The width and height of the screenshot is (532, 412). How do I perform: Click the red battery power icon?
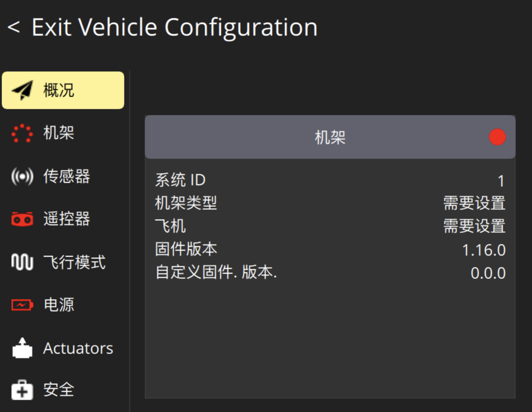22,305
